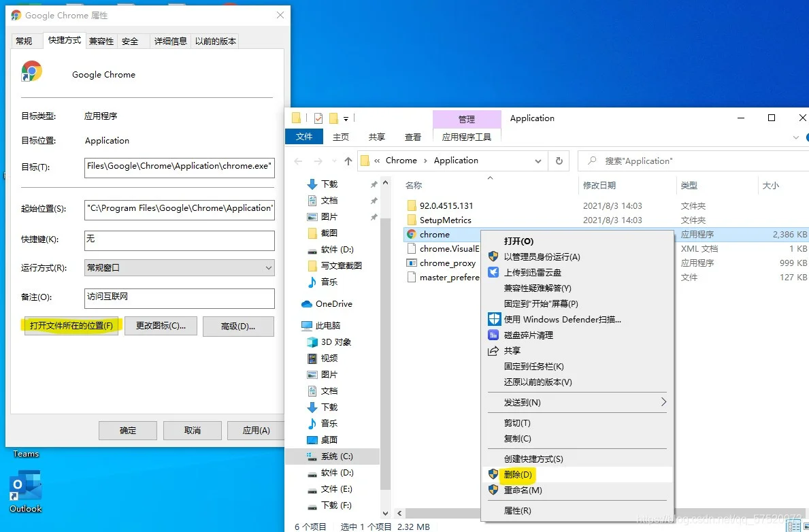Open the 视频 folder in the sidebar
The width and height of the screenshot is (809, 532).
322,358
